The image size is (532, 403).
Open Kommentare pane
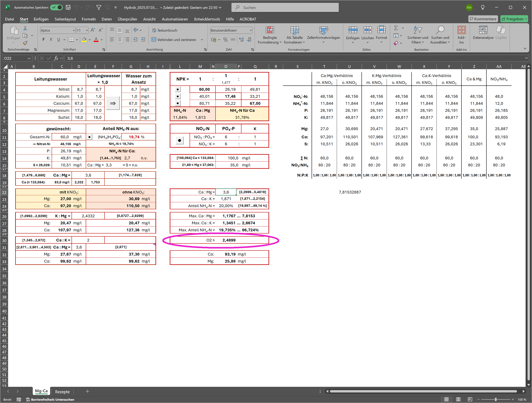point(483,19)
